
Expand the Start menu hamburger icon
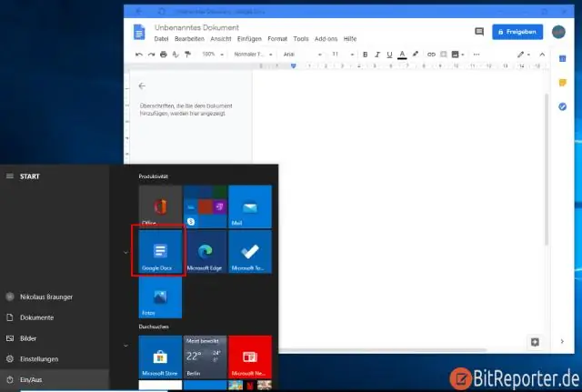click(x=10, y=176)
